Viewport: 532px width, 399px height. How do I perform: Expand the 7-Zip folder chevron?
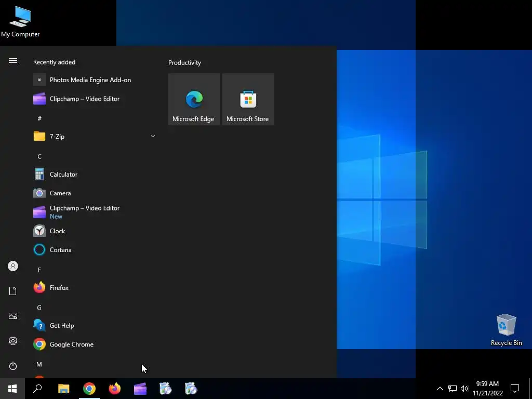pos(153,137)
